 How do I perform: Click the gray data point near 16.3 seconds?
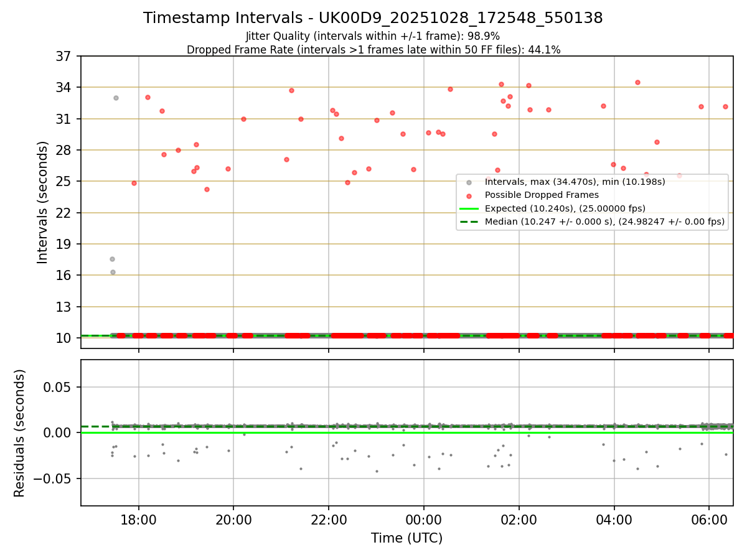tap(113, 272)
